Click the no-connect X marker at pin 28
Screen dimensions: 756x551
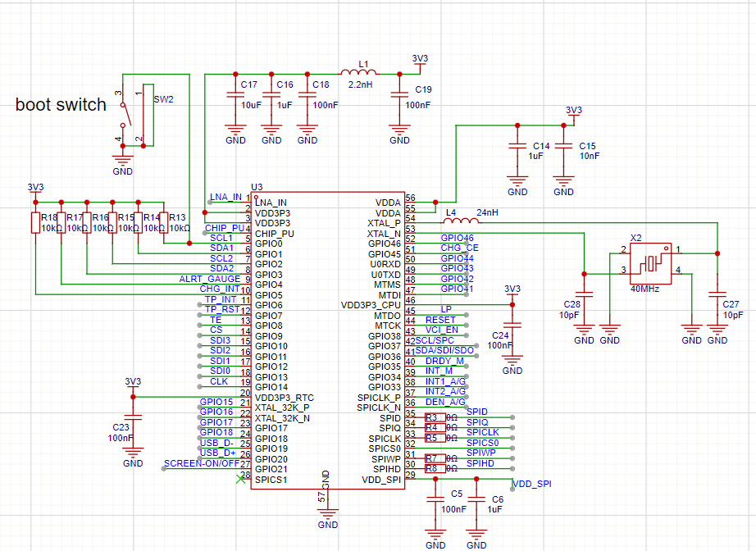(240, 479)
